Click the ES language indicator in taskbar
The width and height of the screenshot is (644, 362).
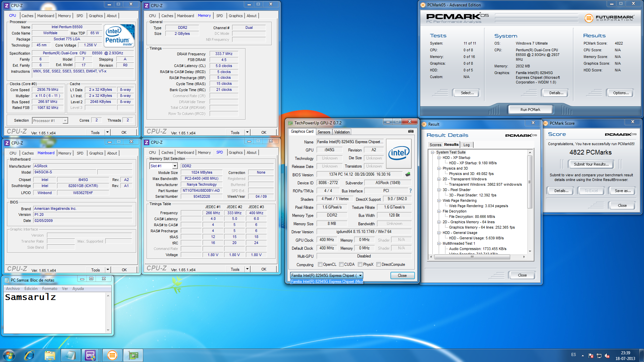574,355
